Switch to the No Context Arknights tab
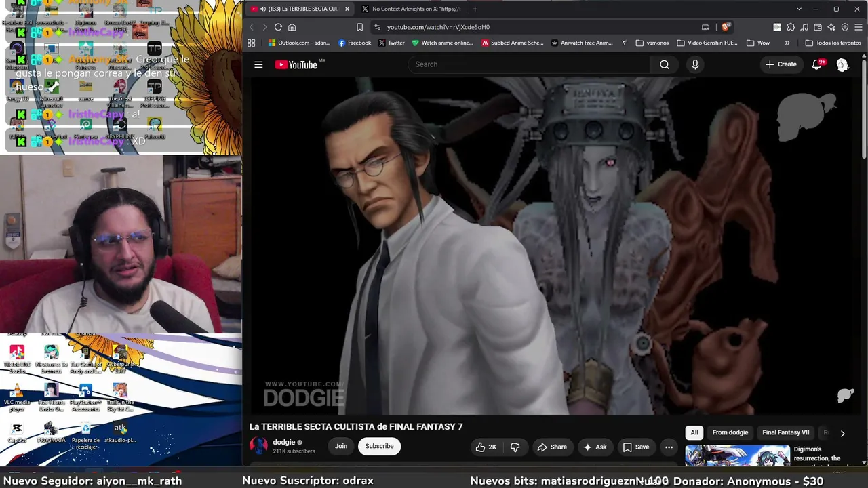 [x=416, y=9]
